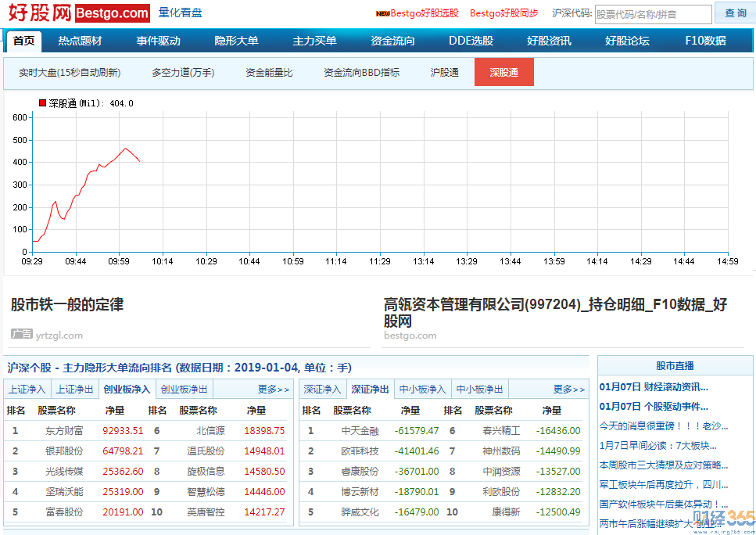Click the NEW badge beside Bestgo好股选股
756x535 pixels.
[383, 14]
